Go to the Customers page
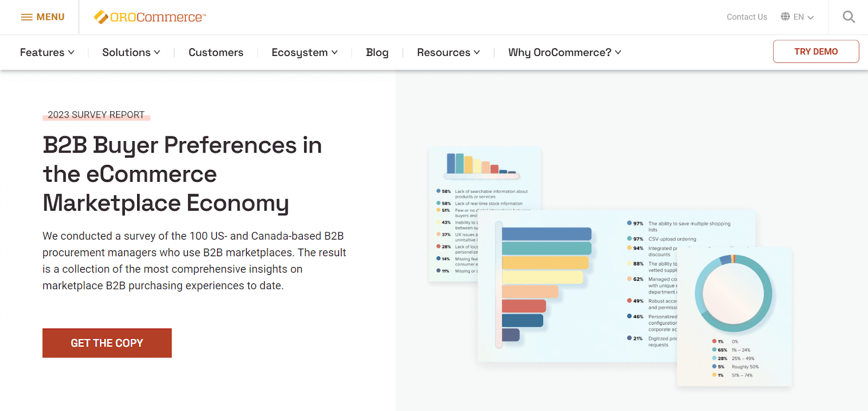 (x=216, y=52)
